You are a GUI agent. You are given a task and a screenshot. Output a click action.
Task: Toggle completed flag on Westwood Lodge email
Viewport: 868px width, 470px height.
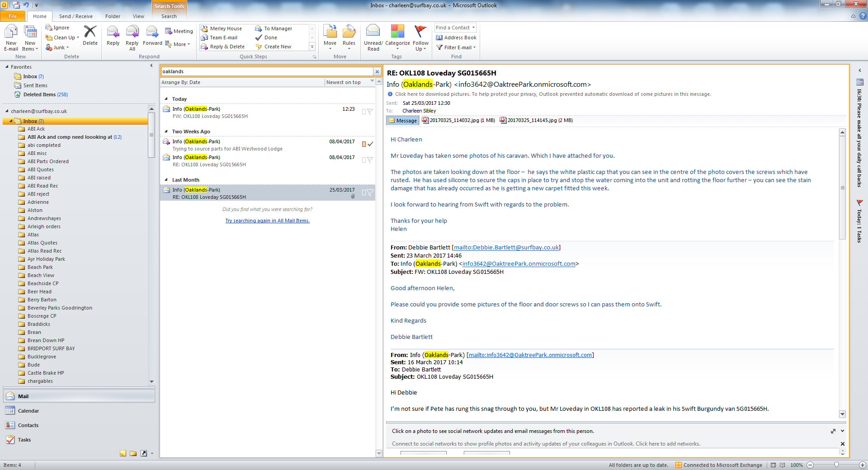click(370, 144)
